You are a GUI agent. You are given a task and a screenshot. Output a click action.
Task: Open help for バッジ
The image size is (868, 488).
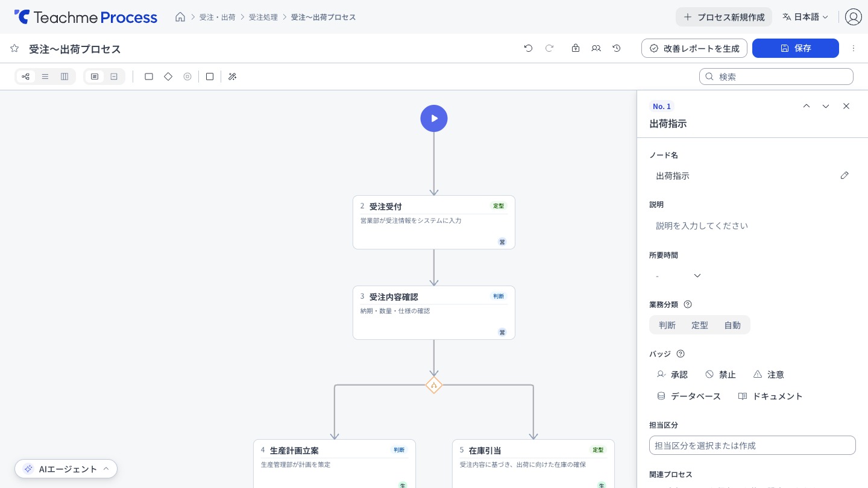click(x=681, y=354)
